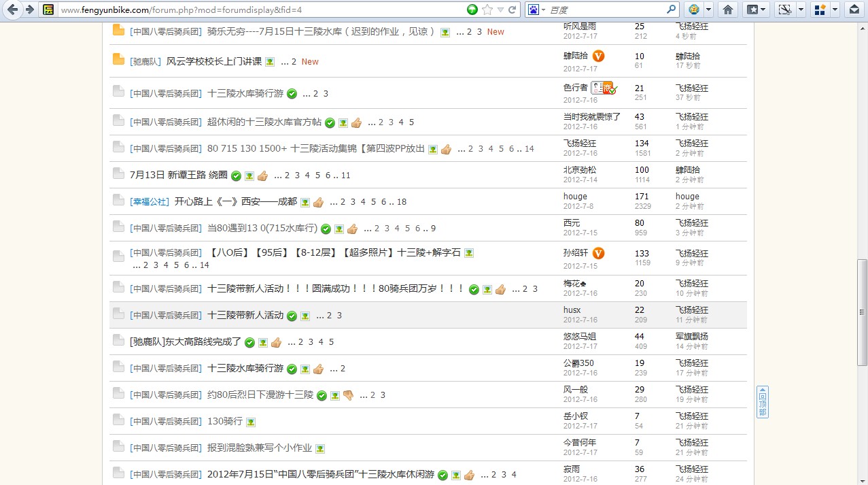Open the search engine dropdown showing 百度
The height and width of the screenshot is (485, 868).
(x=544, y=10)
